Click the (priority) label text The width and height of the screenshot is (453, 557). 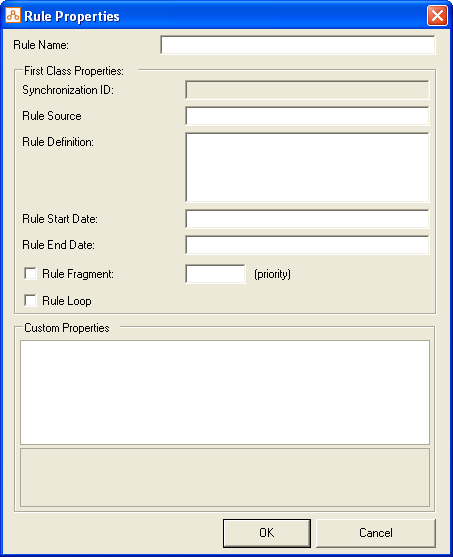pos(273,274)
